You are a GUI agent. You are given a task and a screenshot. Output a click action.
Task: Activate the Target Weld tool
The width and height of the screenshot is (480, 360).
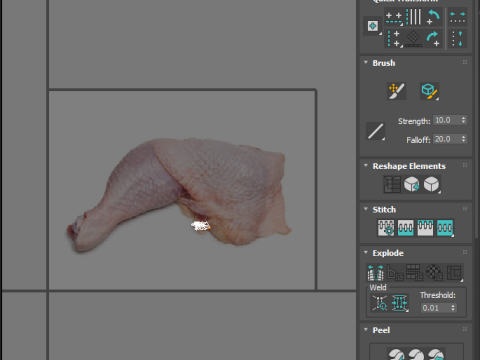(x=380, y=303)
